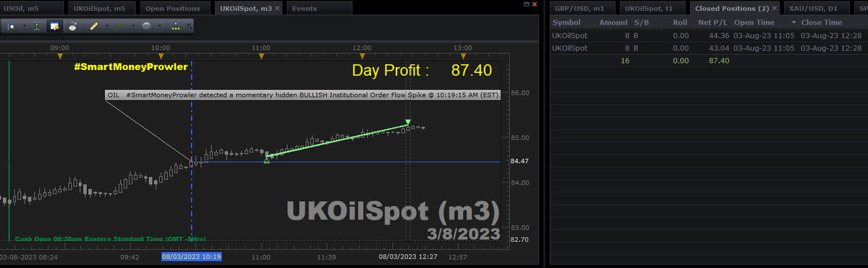868x268 pixels.
Task: Click the Day Profit label on chart
Action: click(391, 70)
